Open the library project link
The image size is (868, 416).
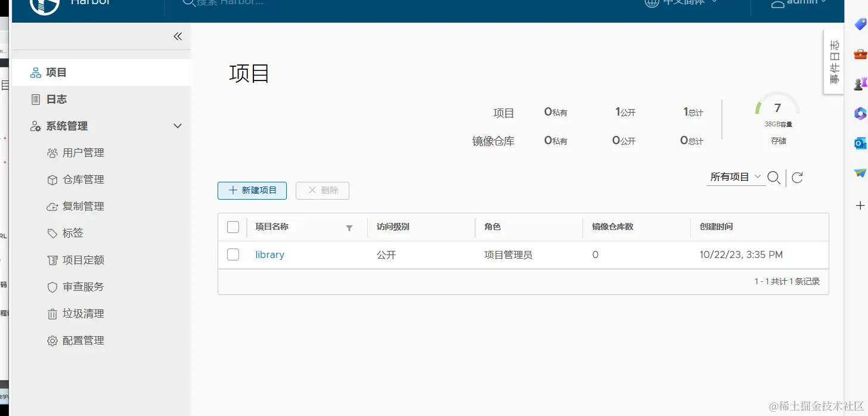coord(269,254)
